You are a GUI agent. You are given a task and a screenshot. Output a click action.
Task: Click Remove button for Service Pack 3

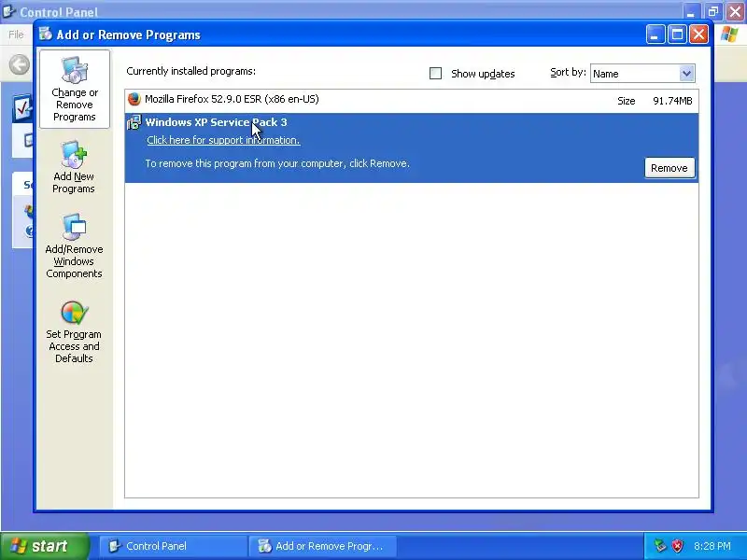669,168
